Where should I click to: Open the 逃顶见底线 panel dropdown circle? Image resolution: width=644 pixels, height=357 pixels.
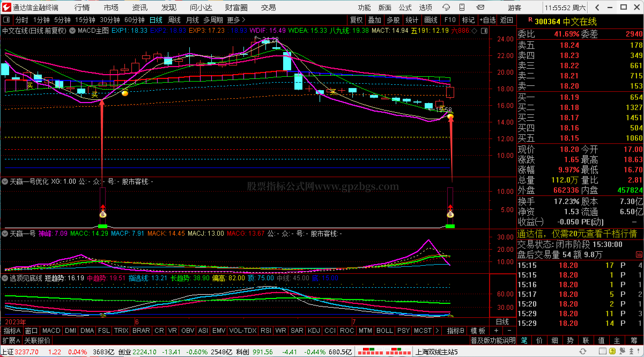pos(5,278)
